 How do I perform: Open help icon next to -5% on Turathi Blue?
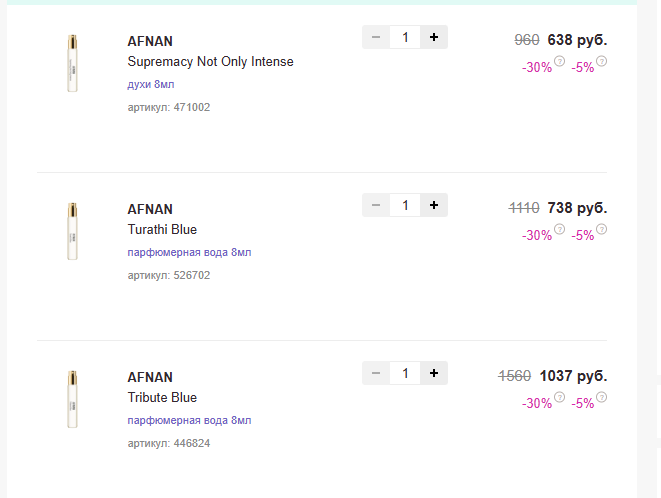pos(602,229)
